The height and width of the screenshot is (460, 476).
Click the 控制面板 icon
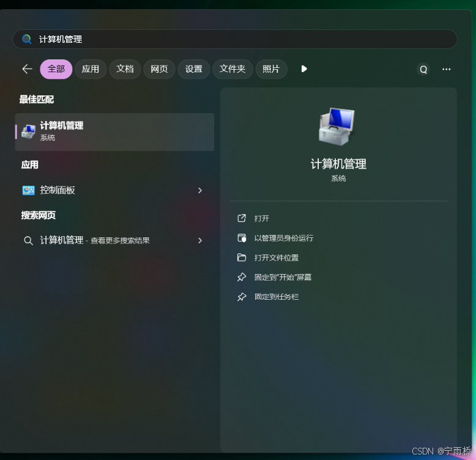click(29, 190)
